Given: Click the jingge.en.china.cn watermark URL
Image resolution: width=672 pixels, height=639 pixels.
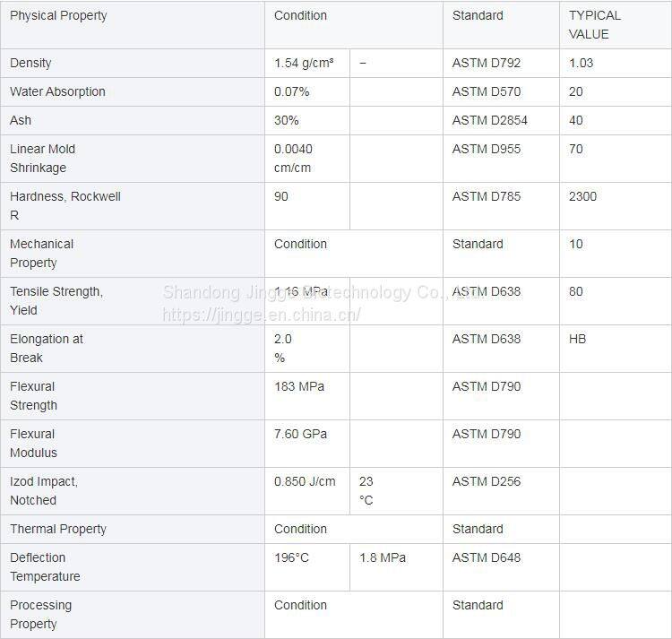Looking at the screenshot, I should tap(262, 315).
